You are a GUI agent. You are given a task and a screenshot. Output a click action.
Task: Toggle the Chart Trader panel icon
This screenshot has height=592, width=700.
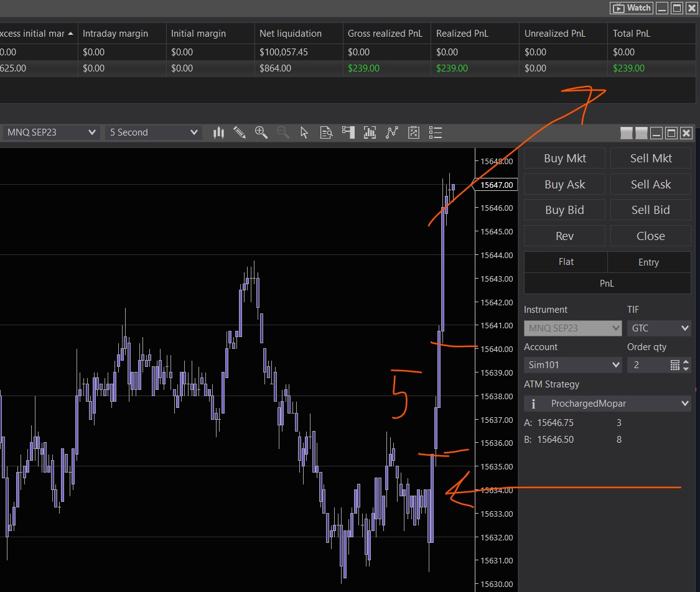[x=348, y=132]
